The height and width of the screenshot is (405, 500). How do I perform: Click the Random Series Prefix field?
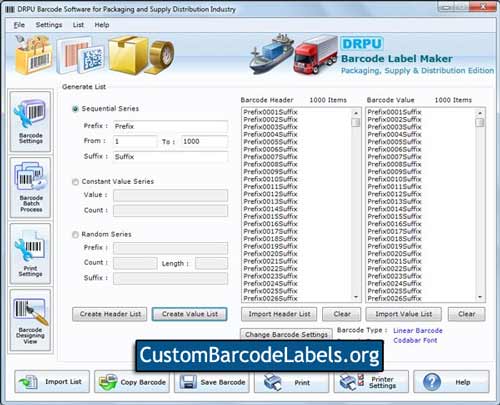(170, 248)
